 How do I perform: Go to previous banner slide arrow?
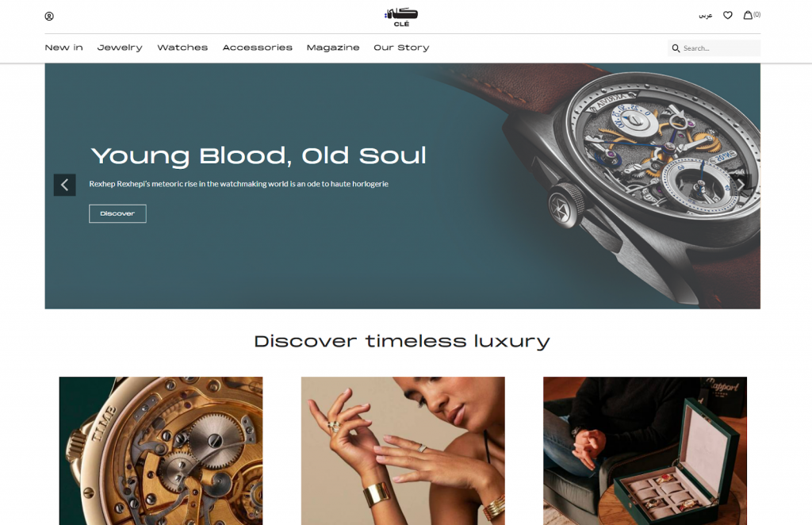(65, 185)
